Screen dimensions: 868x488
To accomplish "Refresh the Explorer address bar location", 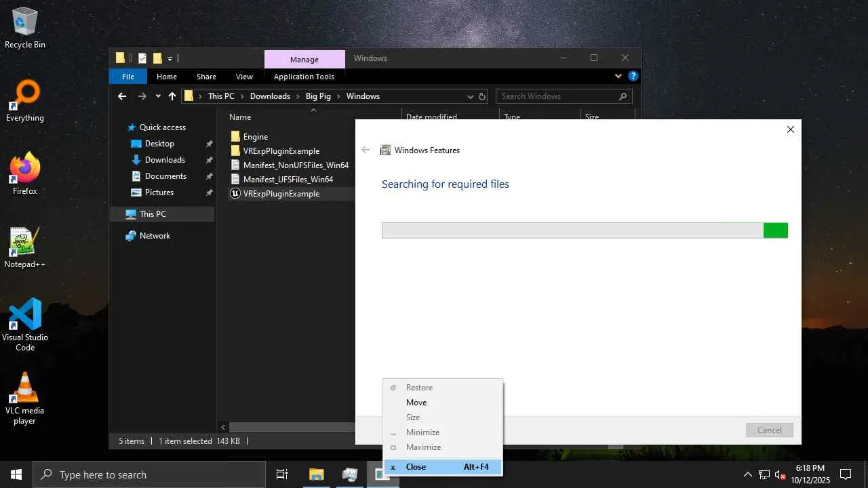I will click(x=482, y=96).
